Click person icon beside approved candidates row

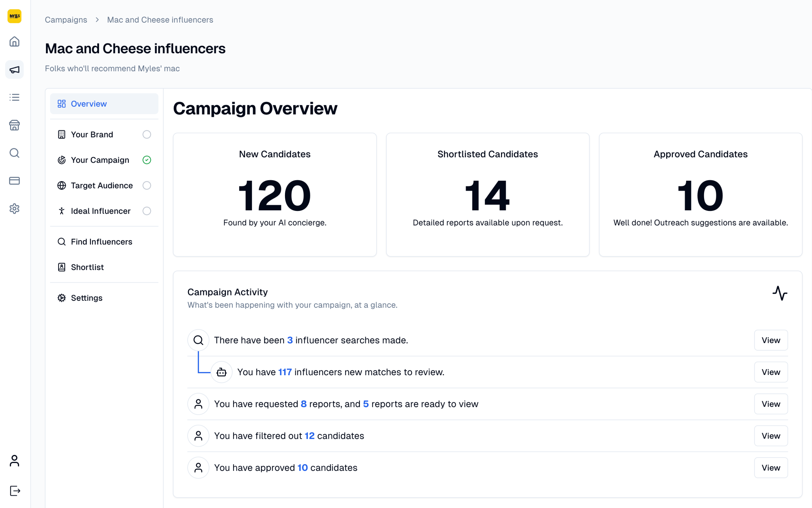pyautogui.click(x=199, y=468)
